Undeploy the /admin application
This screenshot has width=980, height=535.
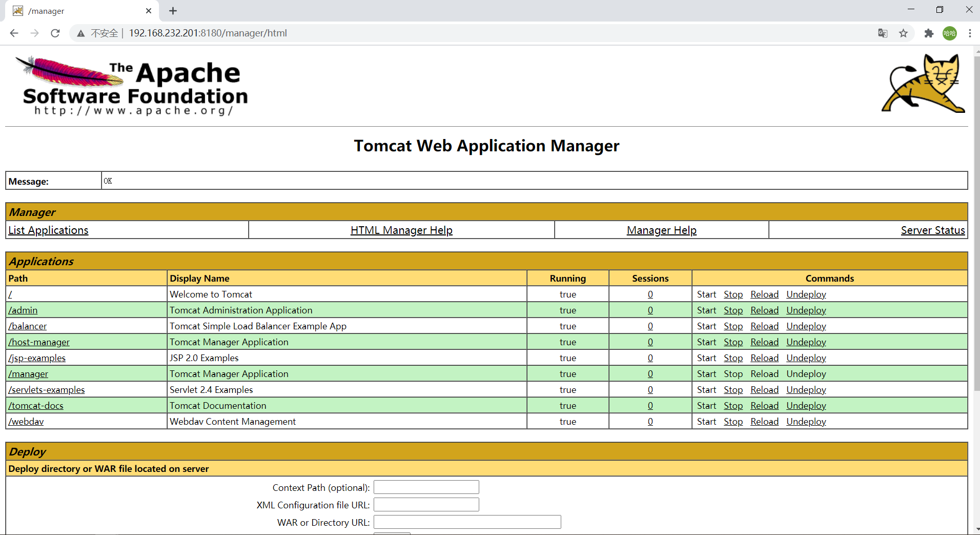click(x=806, y=310)
